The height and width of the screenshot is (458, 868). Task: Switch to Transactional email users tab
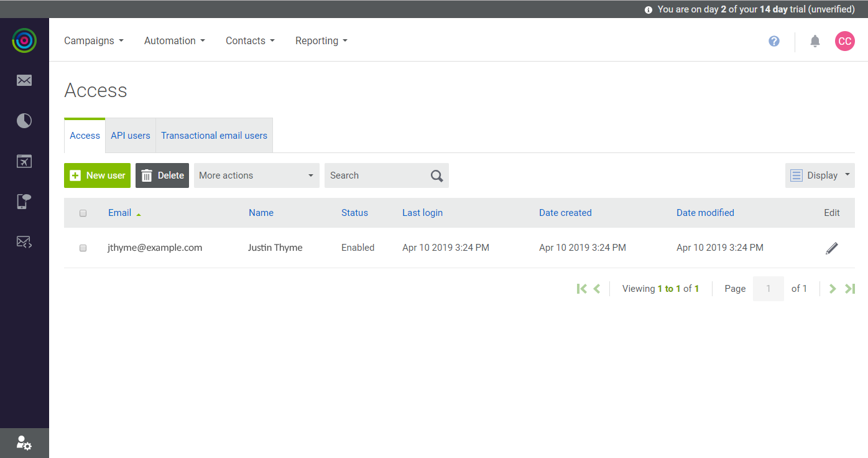(214, 136)
